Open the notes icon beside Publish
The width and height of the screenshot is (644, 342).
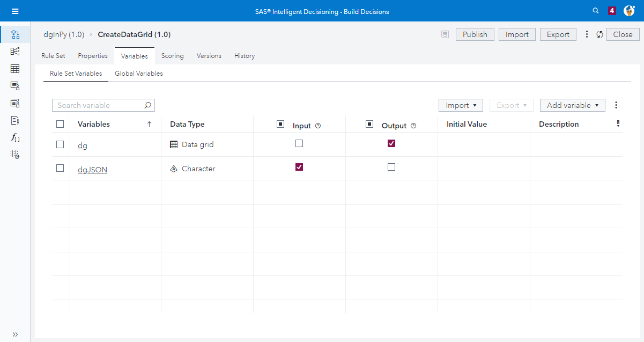pos(445,34)
